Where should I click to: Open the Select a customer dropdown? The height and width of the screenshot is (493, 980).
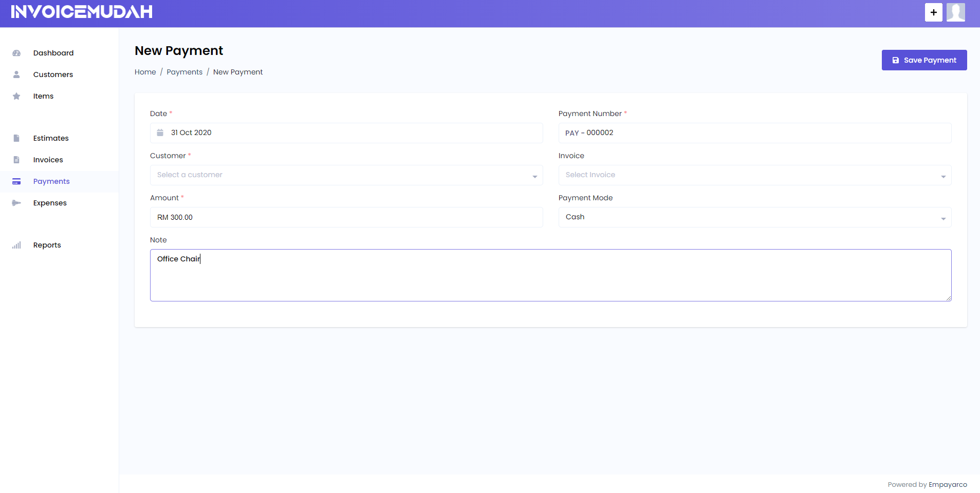tap(346, 175)
